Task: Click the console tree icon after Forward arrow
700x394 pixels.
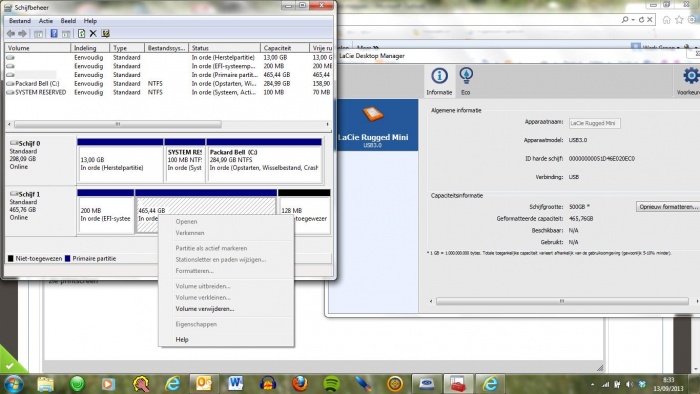Action: point(38,33)
